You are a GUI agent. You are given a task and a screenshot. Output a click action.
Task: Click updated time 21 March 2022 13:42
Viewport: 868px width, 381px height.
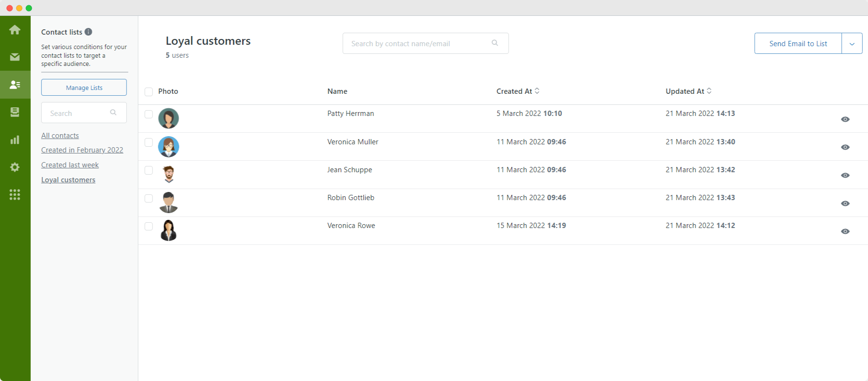(x=700, y=170)
